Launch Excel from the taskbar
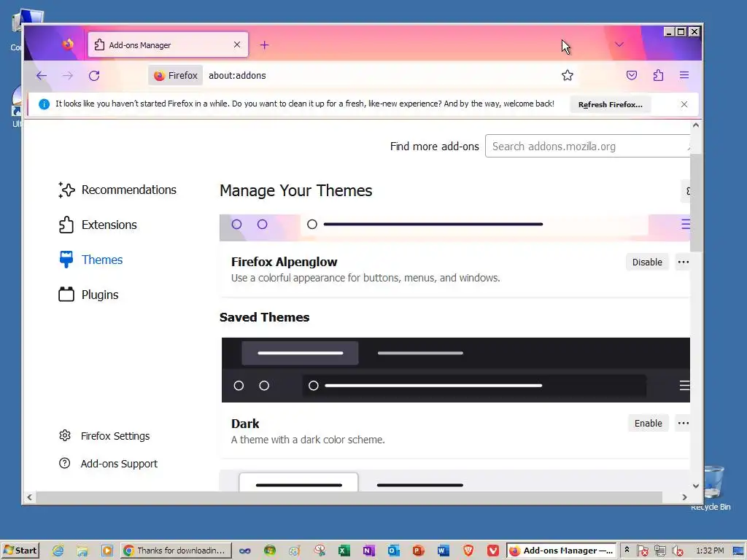The height and width of the screenshot is (560, 747). pyautogui.click(x=344, y=551)
